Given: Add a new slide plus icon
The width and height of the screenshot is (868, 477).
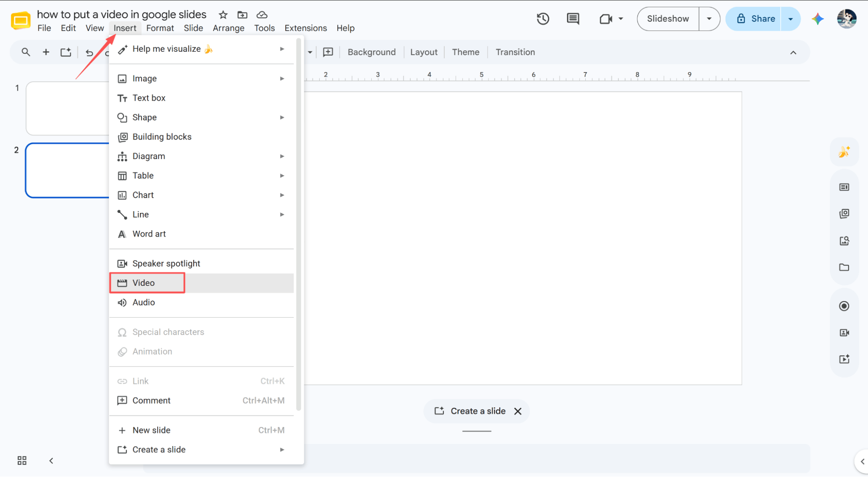Looking at the screenshot, I should click(x=46, y=52).
